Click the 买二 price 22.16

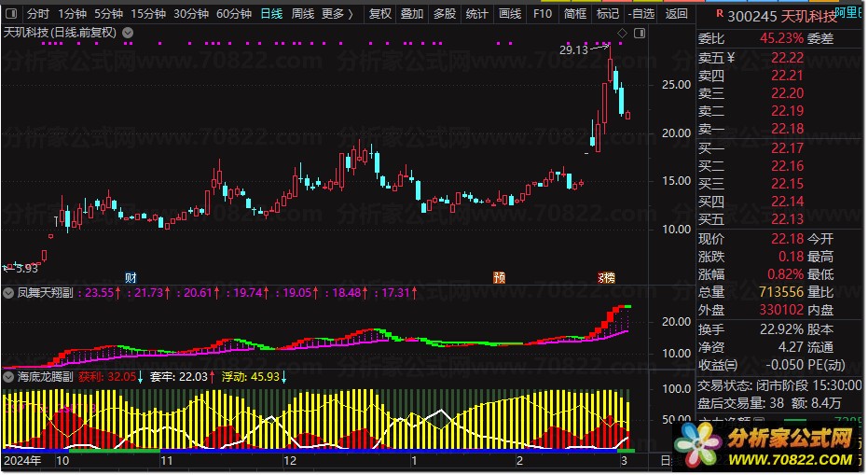point(787,166)
